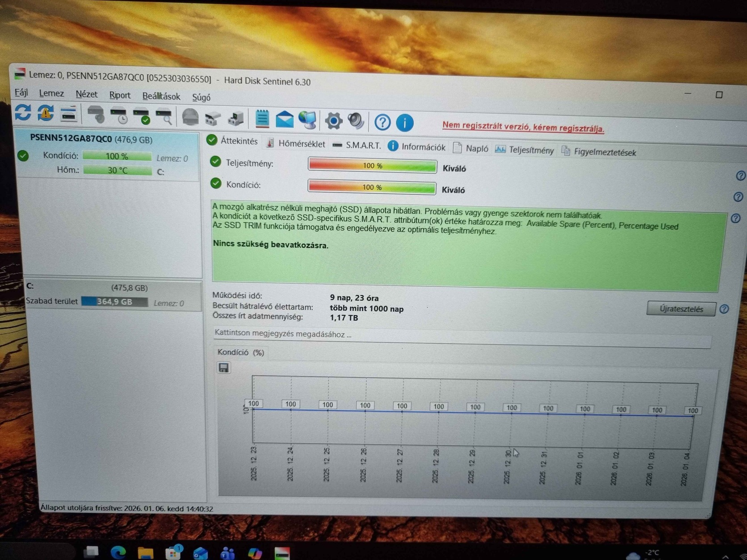747x560 pixels.
Task: Switch to the Figyelmeztetések tab
Action: pos(599,152)
